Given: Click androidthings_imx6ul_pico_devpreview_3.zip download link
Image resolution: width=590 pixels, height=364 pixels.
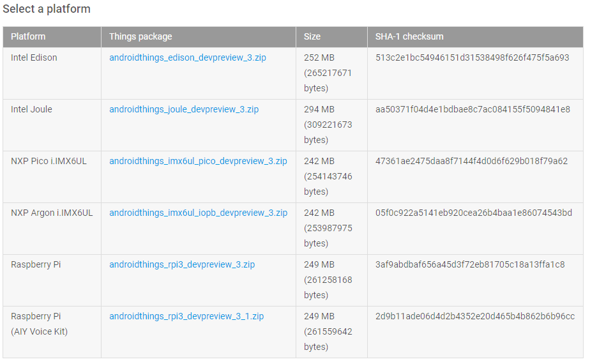Looking at the screenshot, I should pyautogui.click(x=198, y=161).
